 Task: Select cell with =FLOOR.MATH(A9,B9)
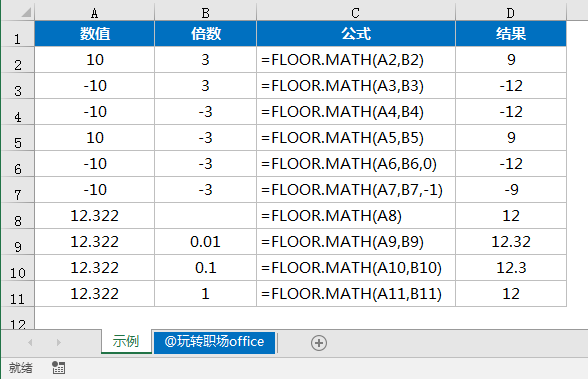[356, 241]
